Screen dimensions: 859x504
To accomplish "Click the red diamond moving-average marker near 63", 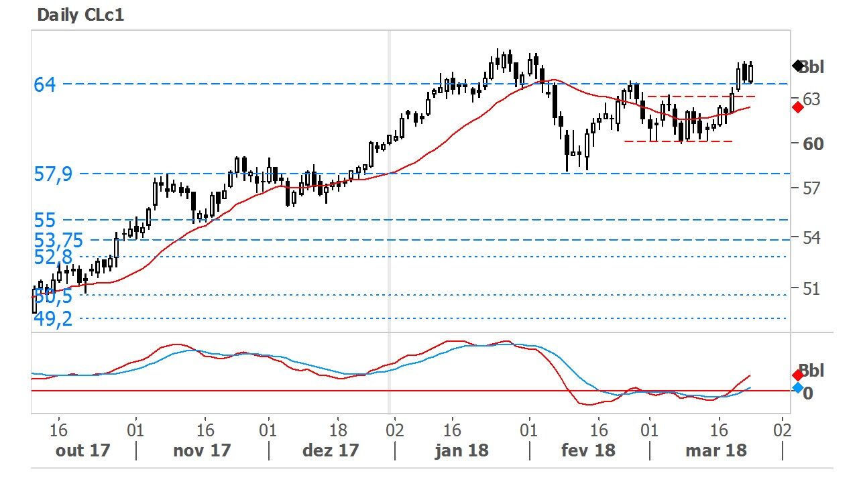I will tap(798, 107).
